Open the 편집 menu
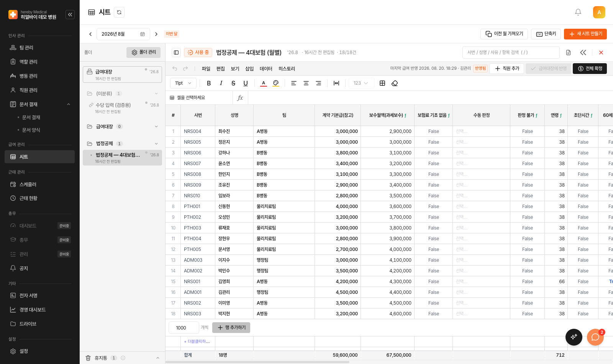The height and width of the screenshot is (364, 613). (221, 69)
